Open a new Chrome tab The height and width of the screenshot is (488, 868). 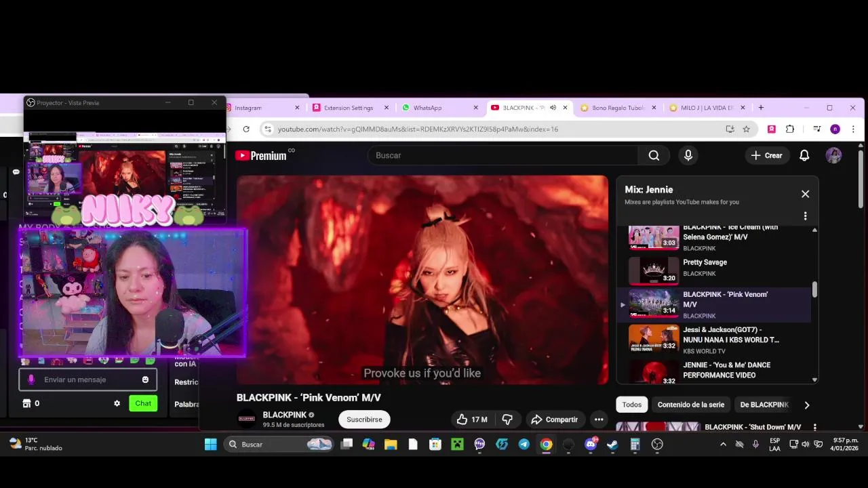[x=761, y=108]
